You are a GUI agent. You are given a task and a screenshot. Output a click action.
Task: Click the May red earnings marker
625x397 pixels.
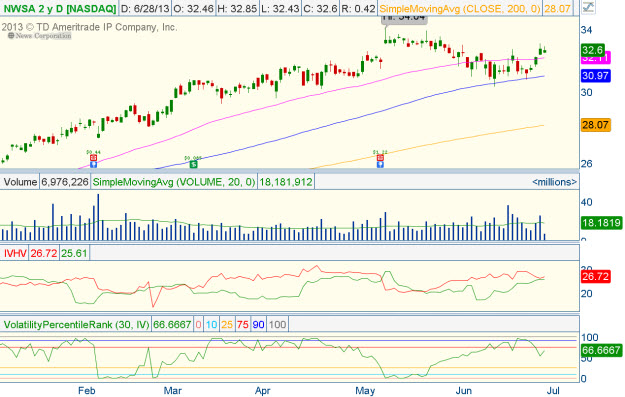click(380, 158)
